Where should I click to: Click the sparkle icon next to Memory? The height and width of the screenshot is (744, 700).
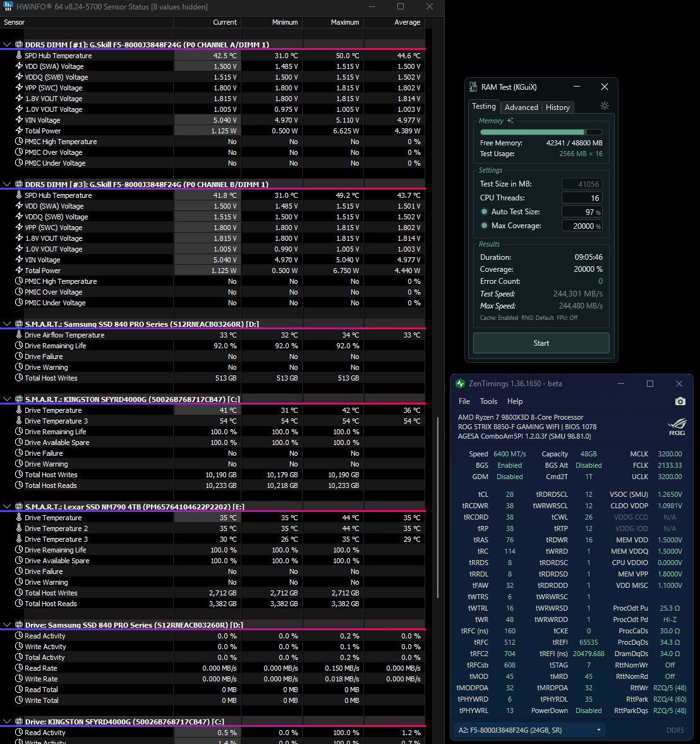coord(510,121)
